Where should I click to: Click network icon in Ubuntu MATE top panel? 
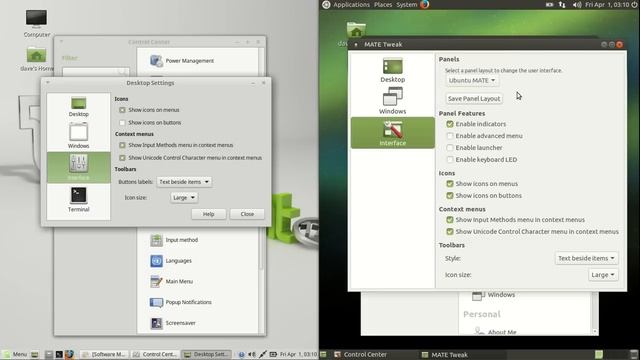coord(562,5)
